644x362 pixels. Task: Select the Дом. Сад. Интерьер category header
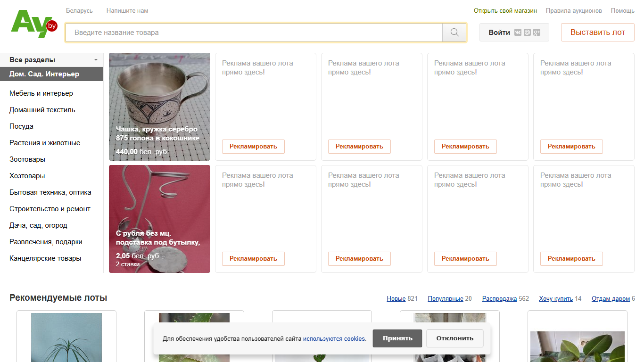point(52,74)
